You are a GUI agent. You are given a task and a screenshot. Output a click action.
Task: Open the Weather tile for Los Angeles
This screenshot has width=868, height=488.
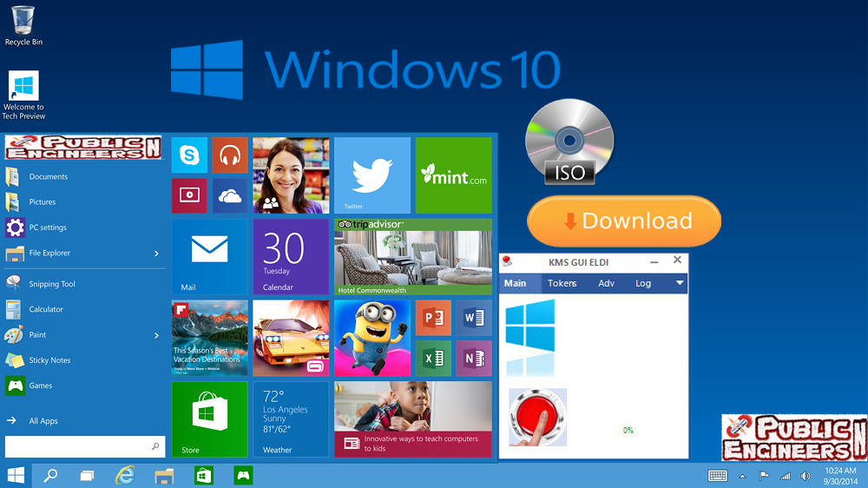[x=291, y=419]
